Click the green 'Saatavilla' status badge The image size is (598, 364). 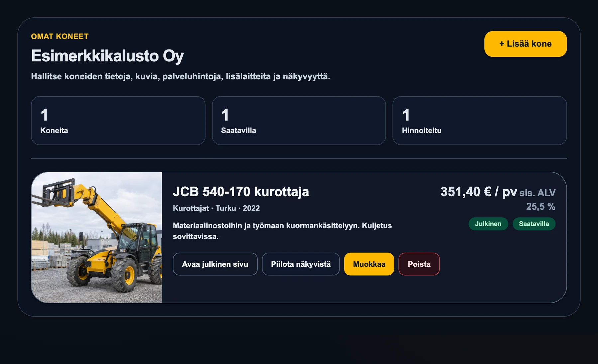click(534, 224)
